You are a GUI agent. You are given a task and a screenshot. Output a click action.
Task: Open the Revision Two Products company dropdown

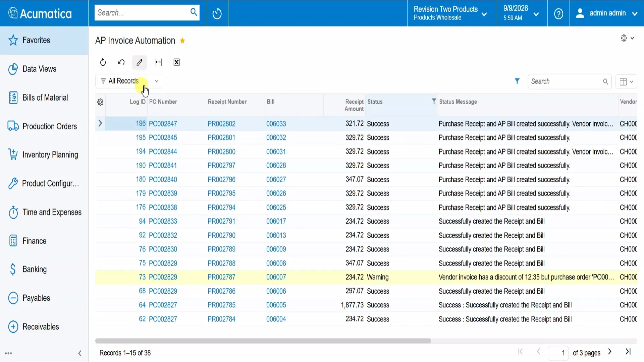(452, 13)
